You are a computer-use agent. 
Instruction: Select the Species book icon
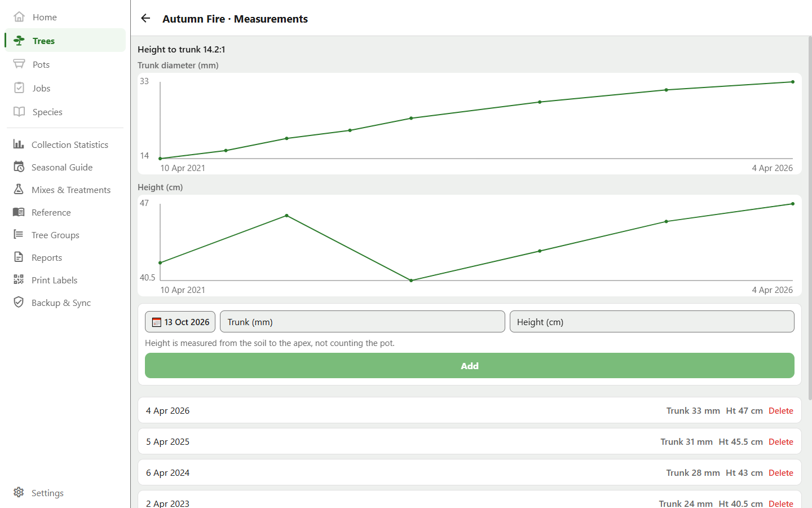coord(19,112)
